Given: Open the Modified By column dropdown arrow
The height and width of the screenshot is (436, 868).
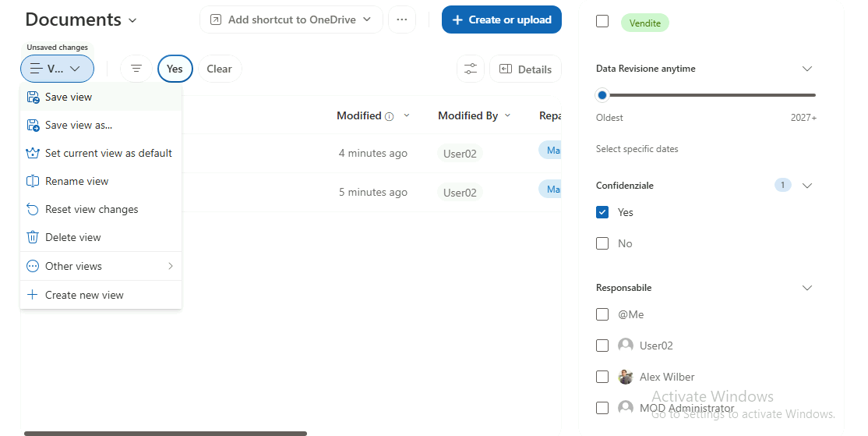Looking at the screenshot, I should point(507,115).
